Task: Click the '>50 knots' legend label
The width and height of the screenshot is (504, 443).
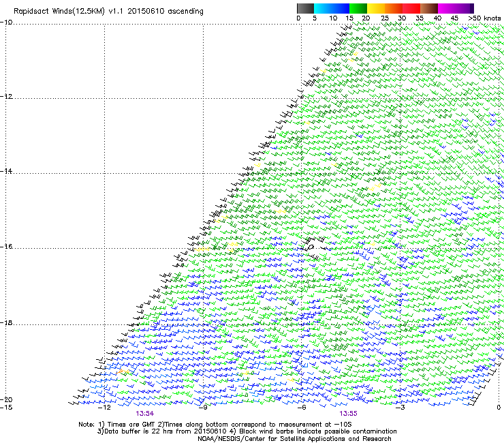Action: pyautogui.click(x=484, y=18)
